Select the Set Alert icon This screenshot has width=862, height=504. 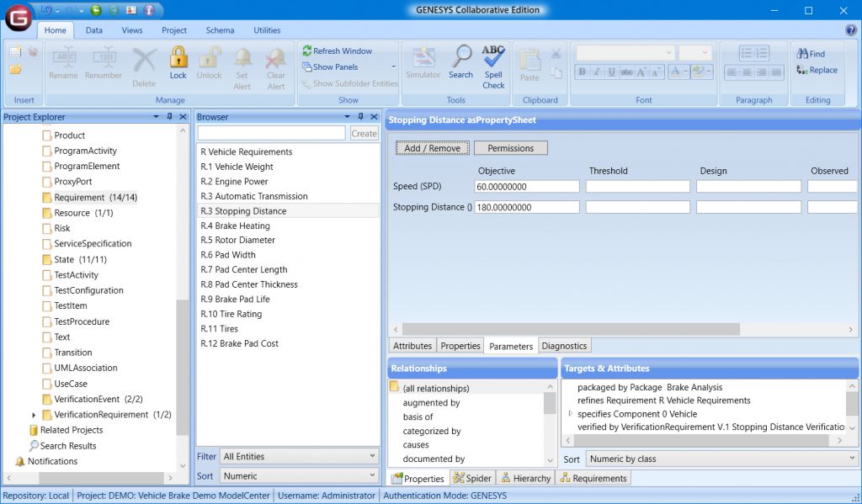[x=242, y=63]
